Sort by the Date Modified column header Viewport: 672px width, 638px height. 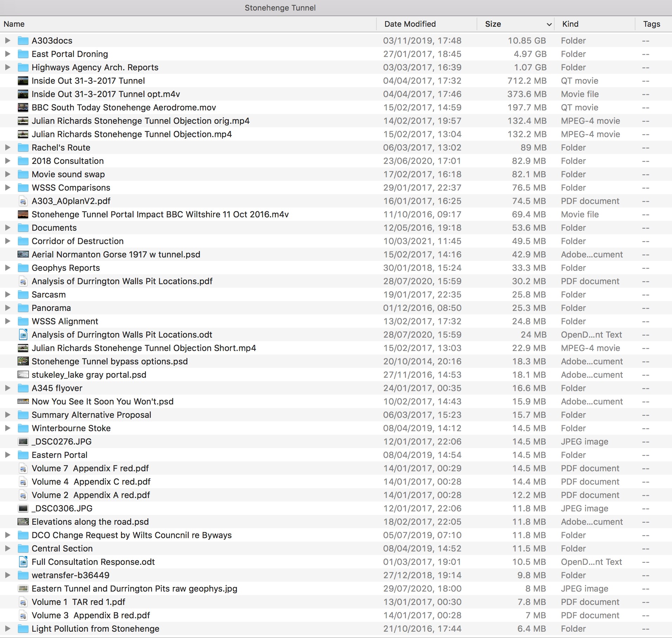click(410, 24)
